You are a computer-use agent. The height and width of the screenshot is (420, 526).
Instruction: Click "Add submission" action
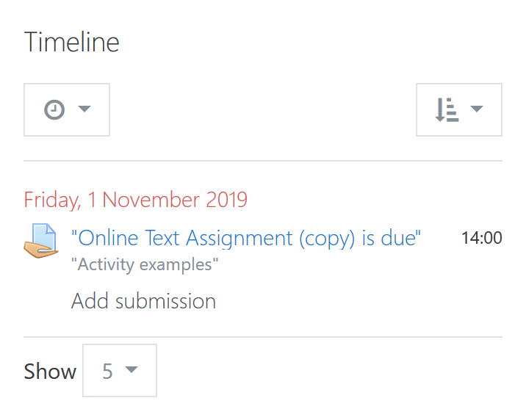(143, 301)
